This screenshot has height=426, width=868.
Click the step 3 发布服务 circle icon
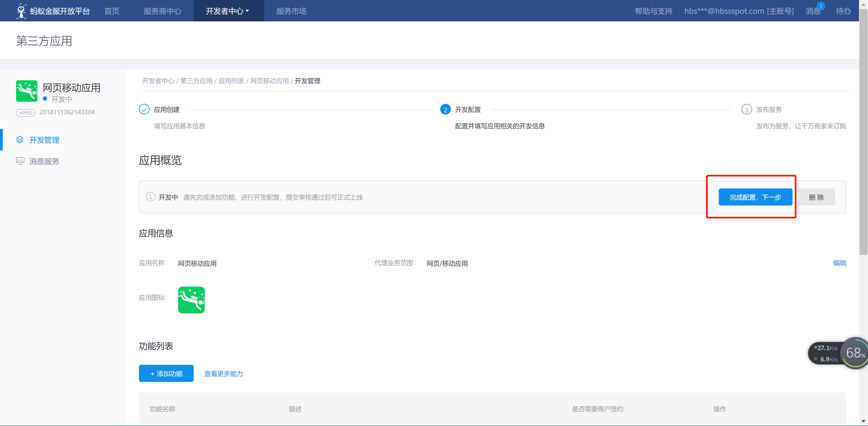[746, 109]
